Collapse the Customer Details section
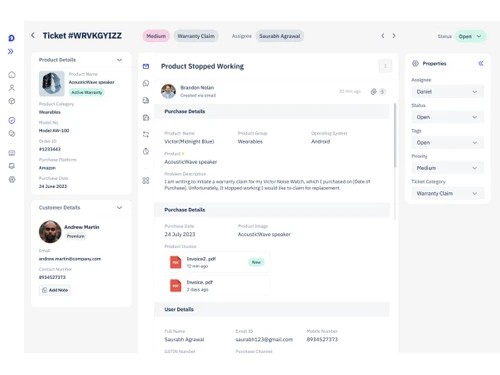 tap(119, 208)
